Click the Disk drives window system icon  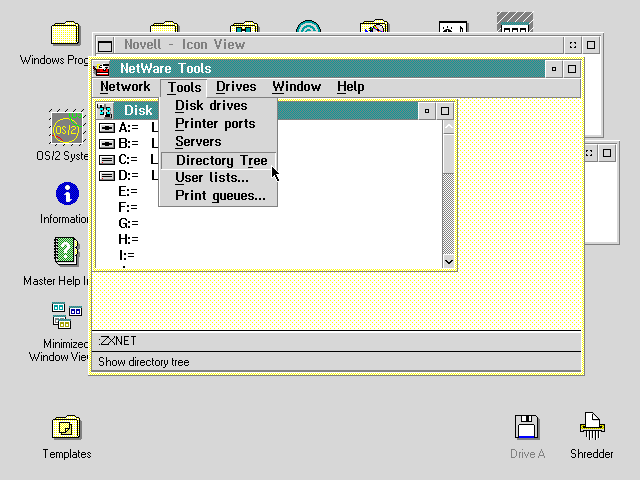coord(105,110)
